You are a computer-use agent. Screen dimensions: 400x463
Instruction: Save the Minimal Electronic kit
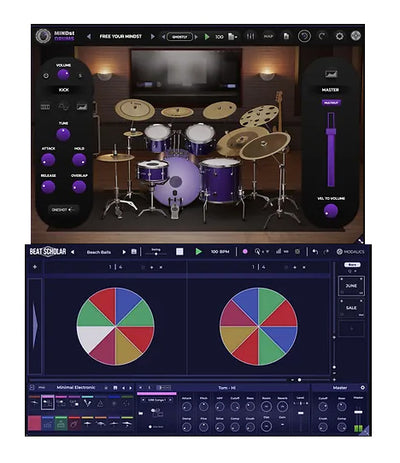pyautogui.click(x=115, y=388)
